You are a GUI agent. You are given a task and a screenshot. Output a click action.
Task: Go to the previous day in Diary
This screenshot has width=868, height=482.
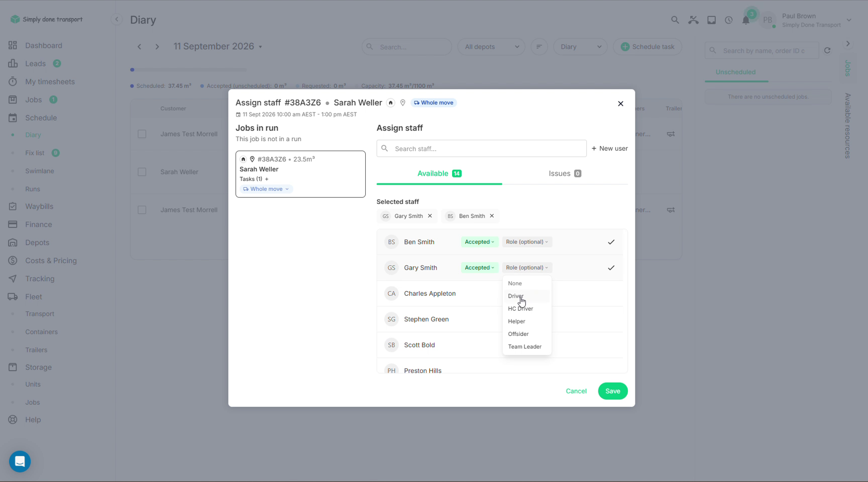tap(139, 47)
